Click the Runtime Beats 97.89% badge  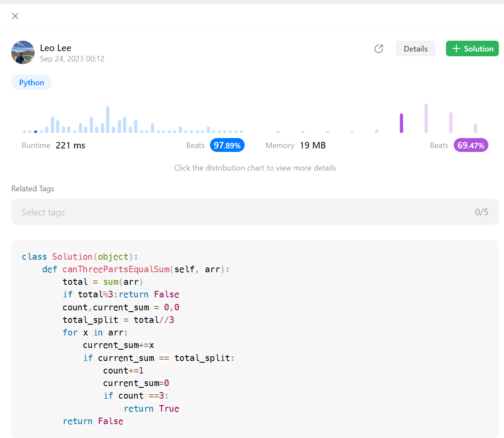pyautogui.click(x=227, y=145)
